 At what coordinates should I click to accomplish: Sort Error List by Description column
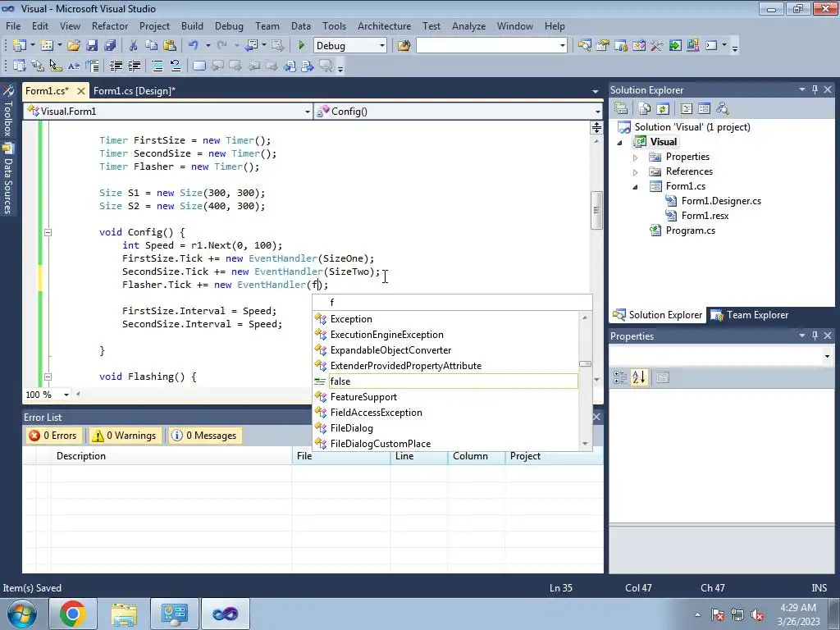pos(171,456)
